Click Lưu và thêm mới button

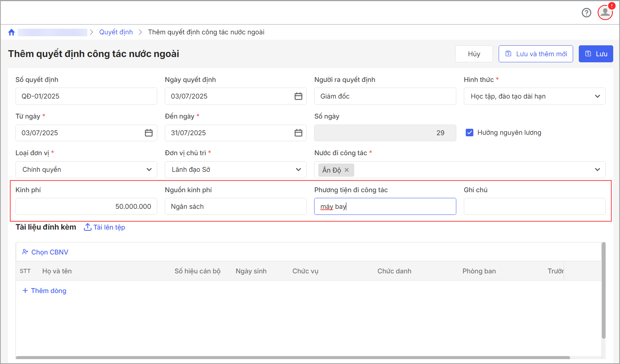(536, 54)
